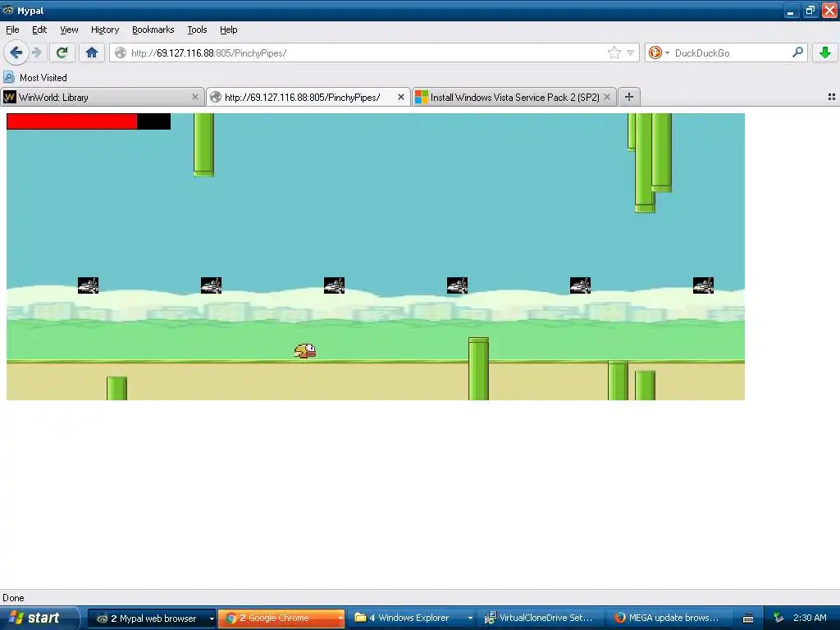Click the leftmost spaceship sprite in the game

(88, 285)
